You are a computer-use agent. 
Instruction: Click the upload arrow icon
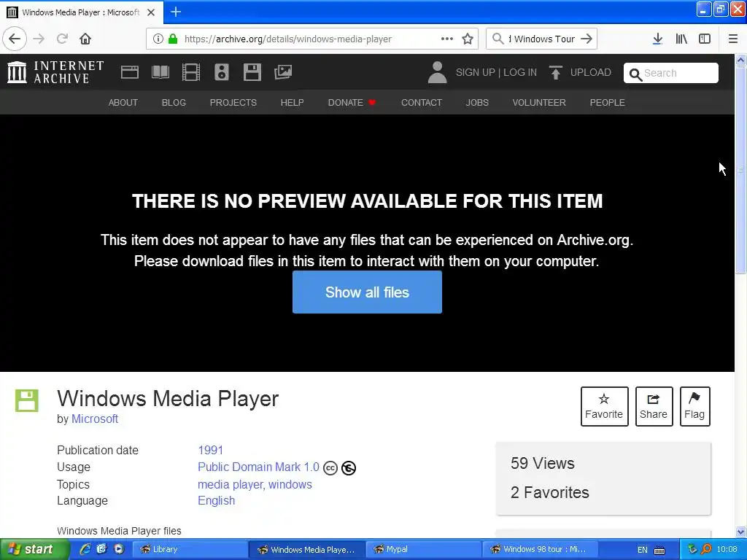(x=555, y=72)
